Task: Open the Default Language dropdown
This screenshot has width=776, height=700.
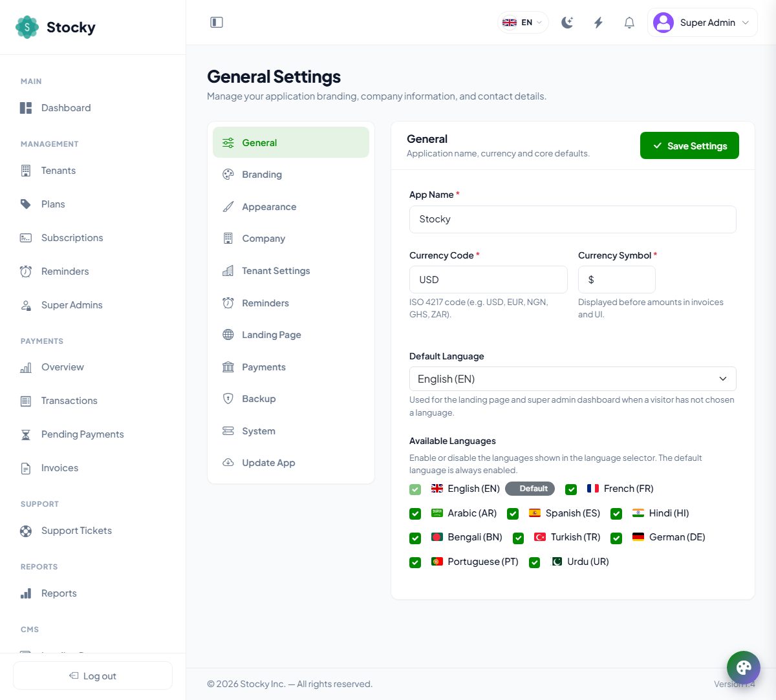Action: tap(572, 379)
